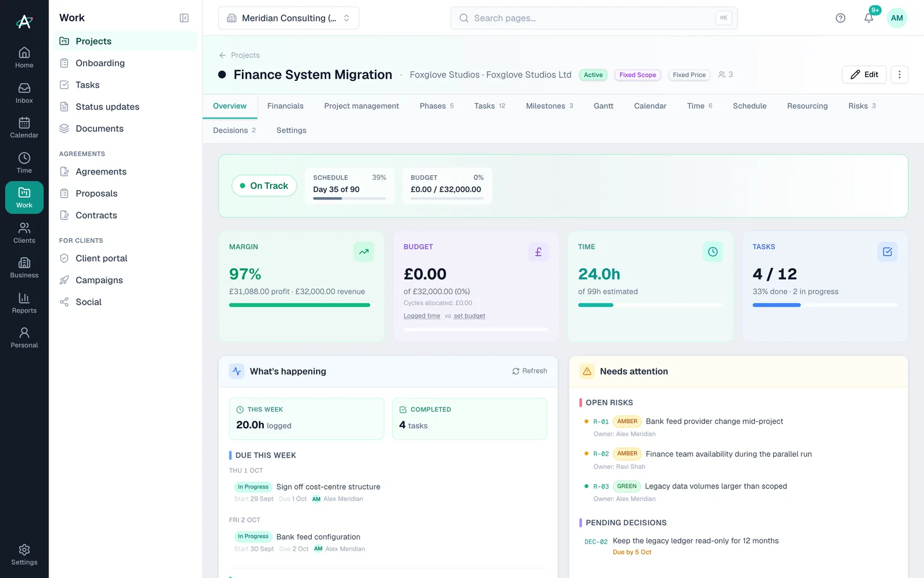Open the AM user avatar menu
924x578 pixels.
coord(897,18)
